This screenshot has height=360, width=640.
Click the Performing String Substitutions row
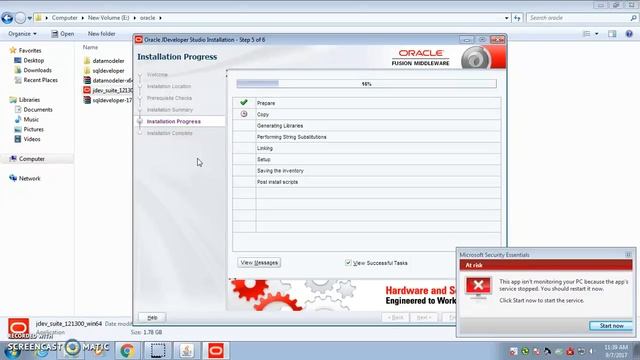[x=367, y=137]
